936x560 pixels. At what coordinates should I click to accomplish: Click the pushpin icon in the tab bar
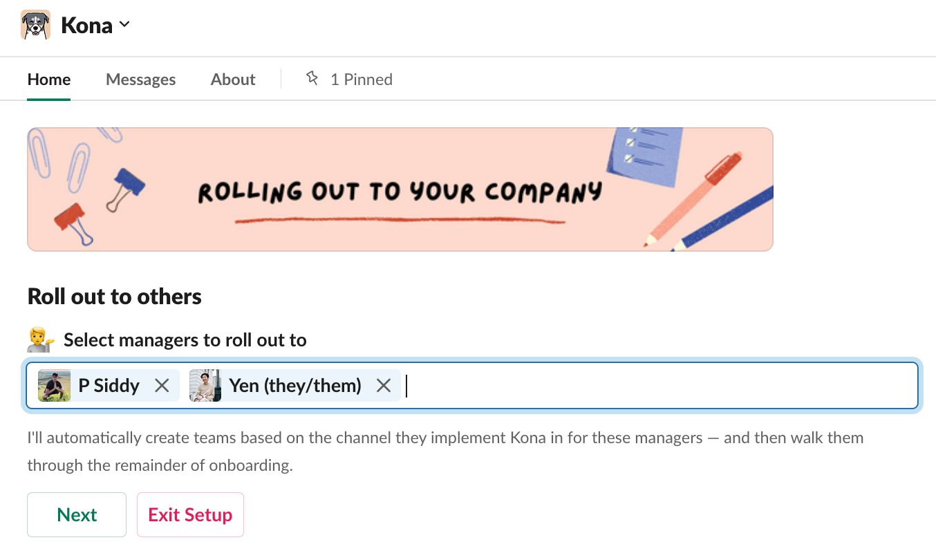click(x=312, y=79)
